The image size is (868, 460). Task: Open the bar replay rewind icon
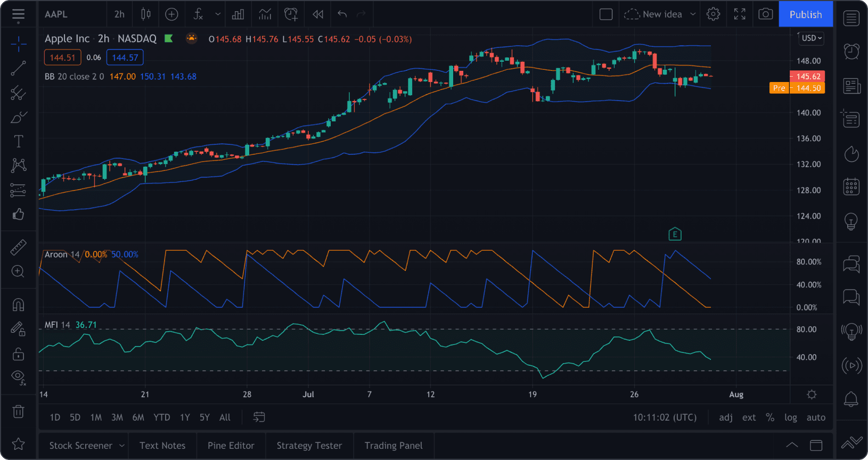(318, 14)
